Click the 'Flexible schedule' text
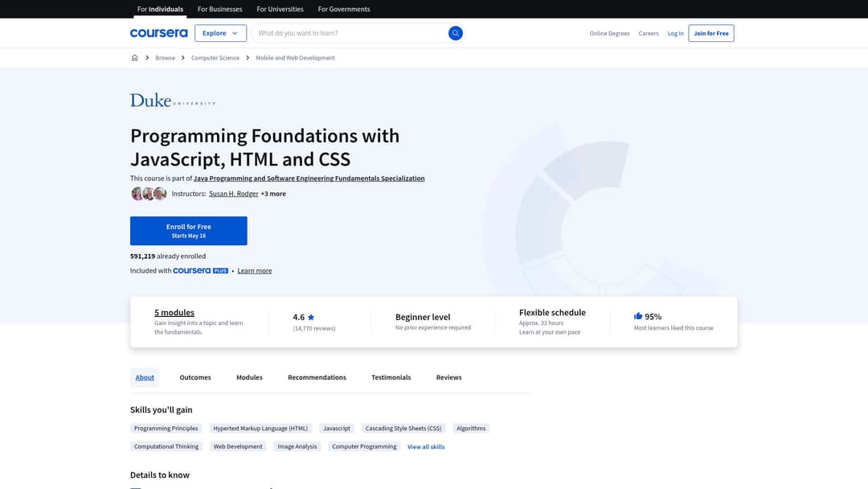Image resolution: width=868 pixels, height=489 pixels. pyautogui.click(x=552, y=312)
